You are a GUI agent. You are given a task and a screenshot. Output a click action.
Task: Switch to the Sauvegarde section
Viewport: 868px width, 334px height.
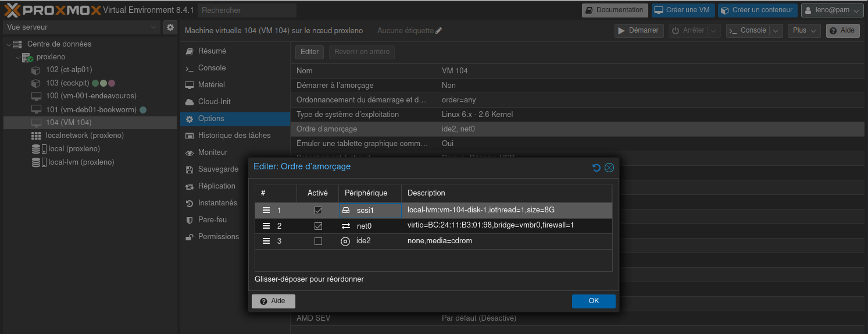[x=218, y=169]
